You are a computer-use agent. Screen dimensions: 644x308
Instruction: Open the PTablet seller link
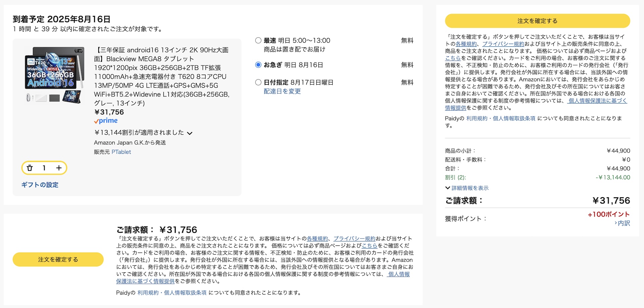(121, 152)
